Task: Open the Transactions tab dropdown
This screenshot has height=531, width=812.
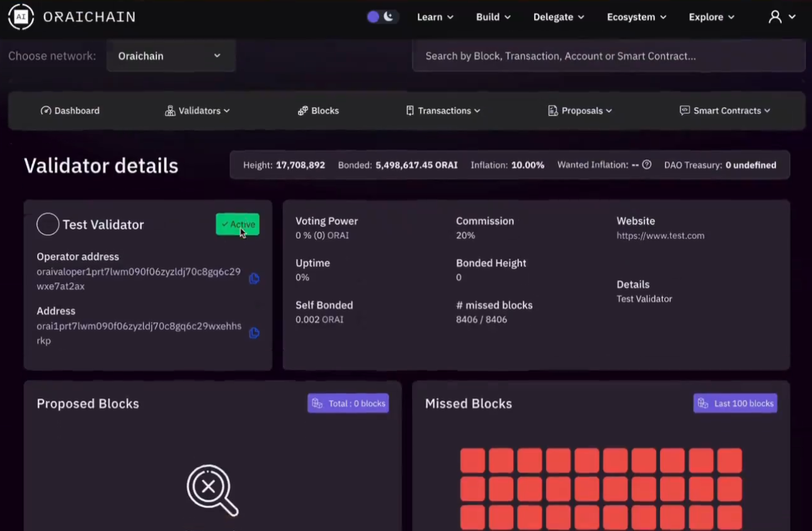Action: click(443, 110)
